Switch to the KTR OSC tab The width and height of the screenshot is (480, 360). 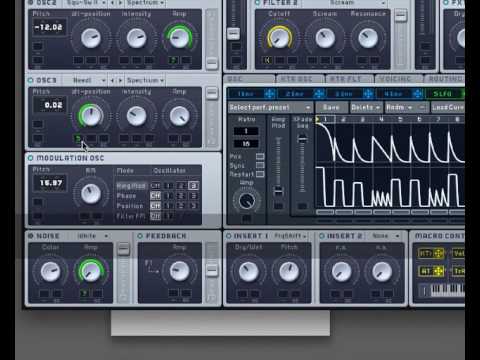pos(300,79)
